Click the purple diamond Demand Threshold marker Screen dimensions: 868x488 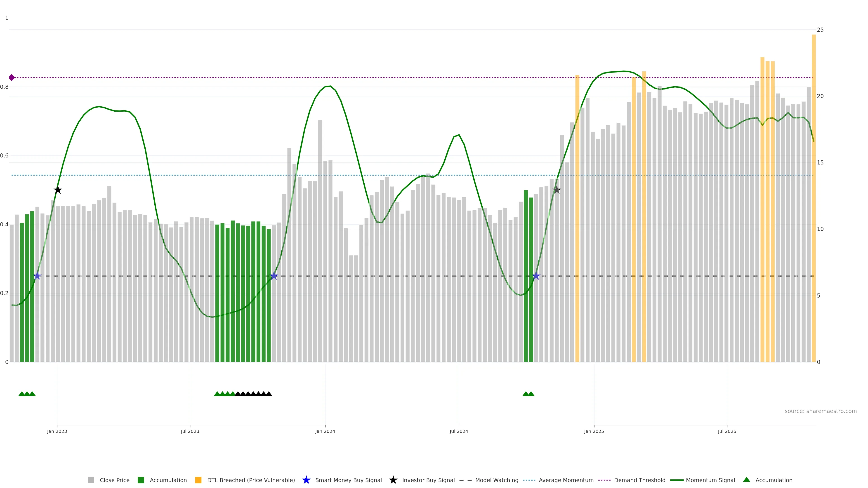tap(12, 78)
